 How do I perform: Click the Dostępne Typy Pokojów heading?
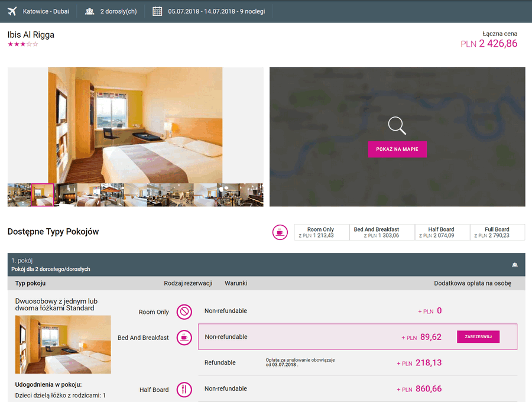point(53,232)
